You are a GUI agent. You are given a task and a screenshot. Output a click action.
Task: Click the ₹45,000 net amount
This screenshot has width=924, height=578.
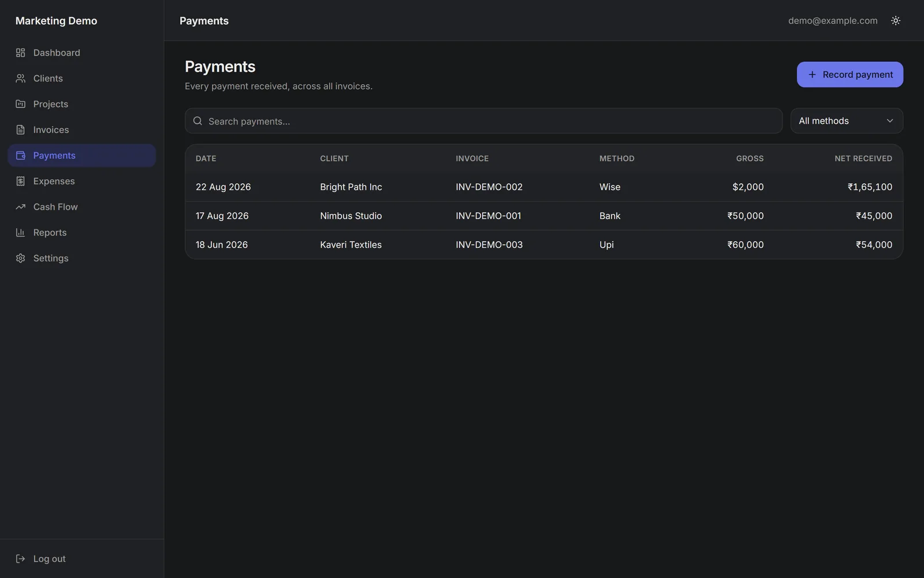874,216
